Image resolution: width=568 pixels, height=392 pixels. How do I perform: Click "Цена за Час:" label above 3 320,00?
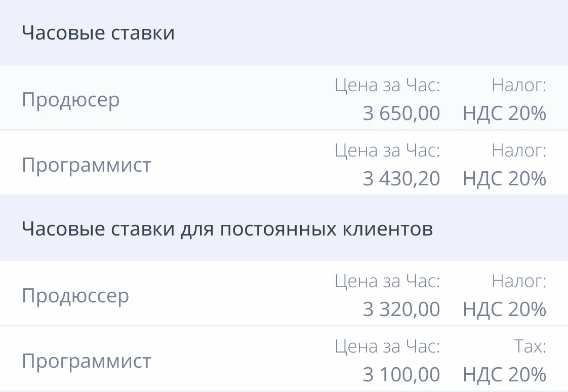click(387, 281)
